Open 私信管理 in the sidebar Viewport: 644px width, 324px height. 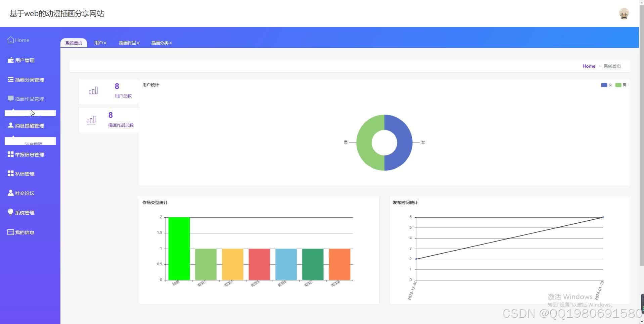(25, 174)
